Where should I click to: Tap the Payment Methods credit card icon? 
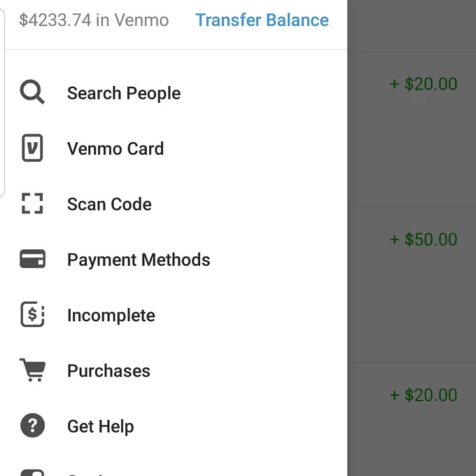click(x=32, y=259)
